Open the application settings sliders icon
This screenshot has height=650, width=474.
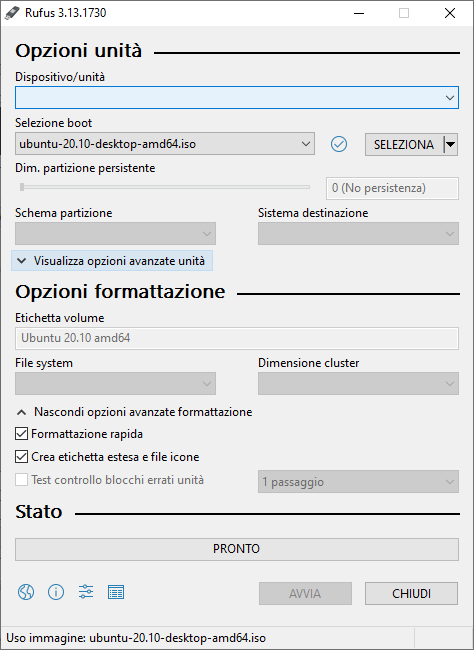86,592
